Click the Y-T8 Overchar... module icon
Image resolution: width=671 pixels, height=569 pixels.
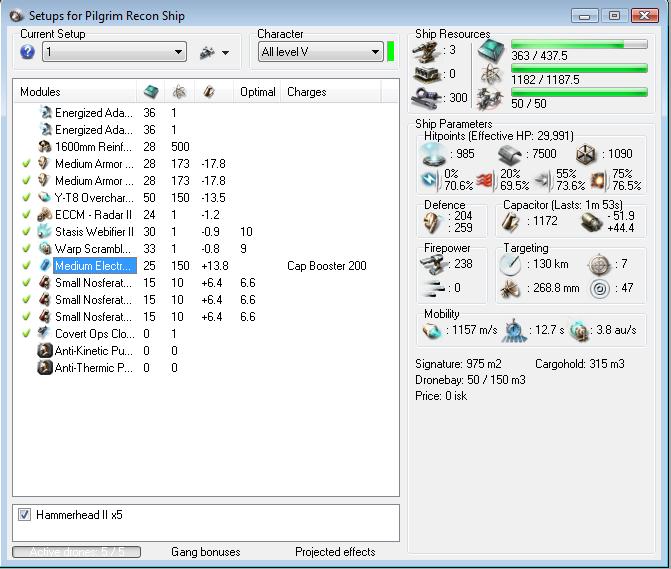(x=45, y=198)
